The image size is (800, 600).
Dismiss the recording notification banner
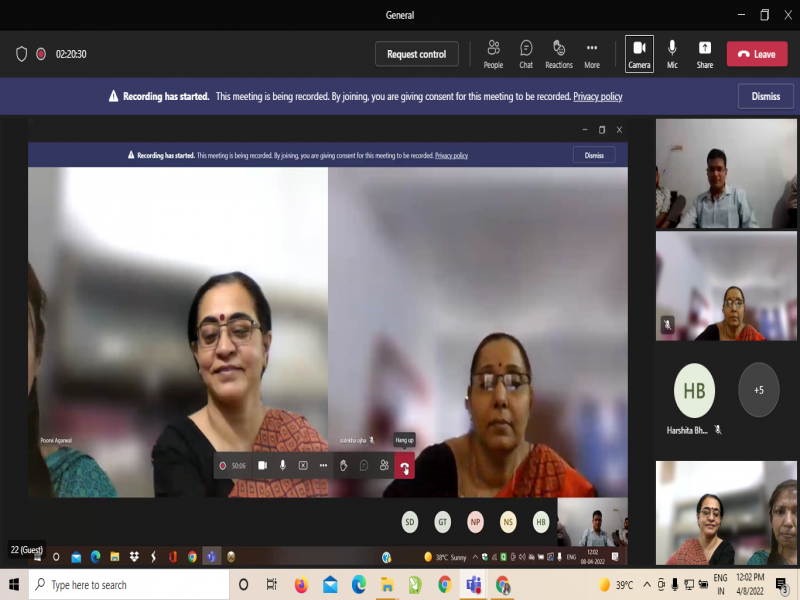pos(765,96)
